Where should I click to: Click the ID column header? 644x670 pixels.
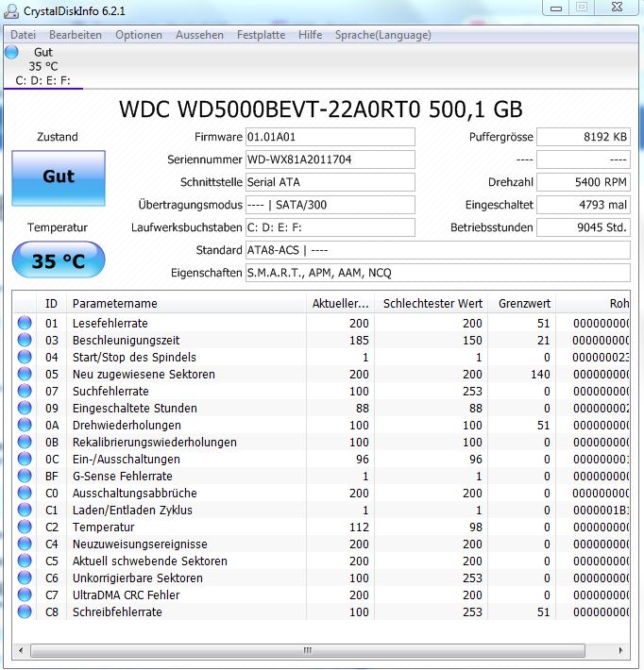click(51, 303)
